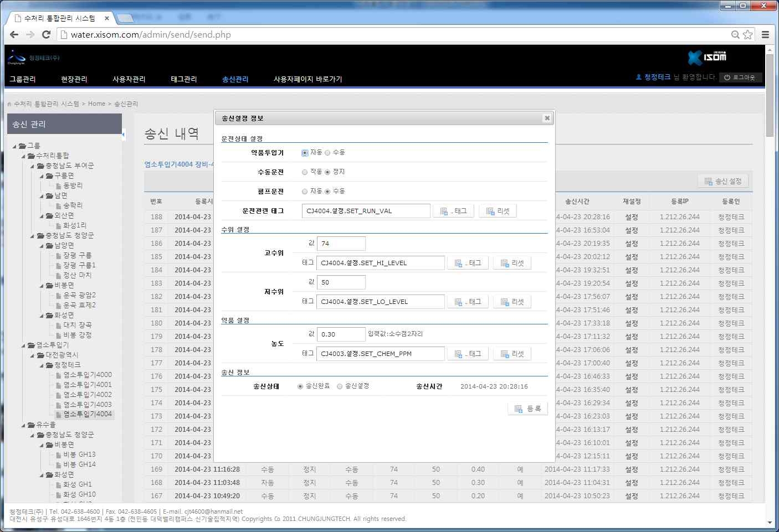Reset the 농도 tag with 리셋
The height and width of the screenshot is (532, 779).
(x=512, y=354)
